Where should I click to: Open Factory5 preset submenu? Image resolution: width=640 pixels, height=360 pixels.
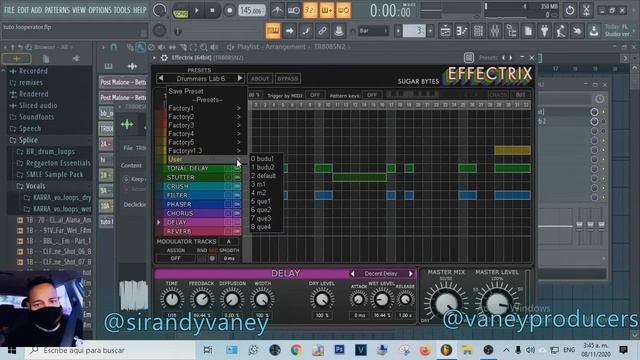click(x=206, y=142)
